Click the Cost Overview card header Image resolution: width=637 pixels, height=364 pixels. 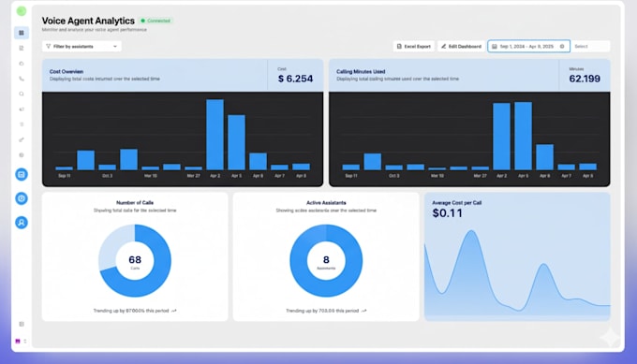click(x=183, y=75)
